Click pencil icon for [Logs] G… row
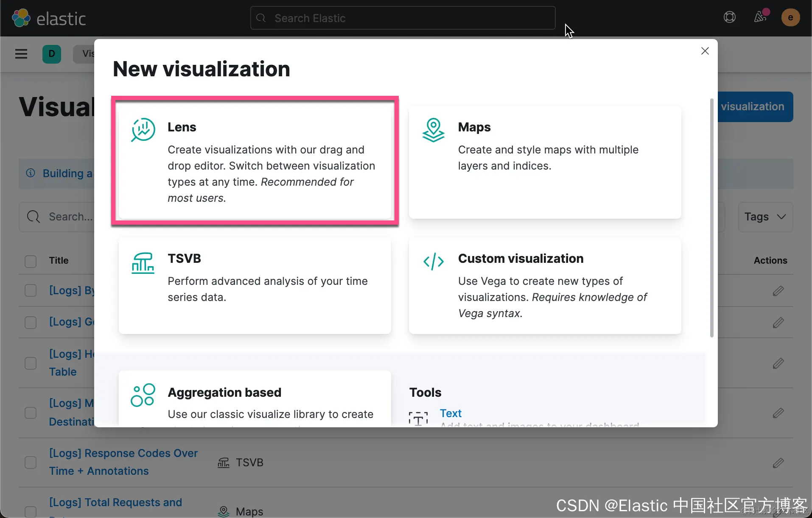 (778, 323)
